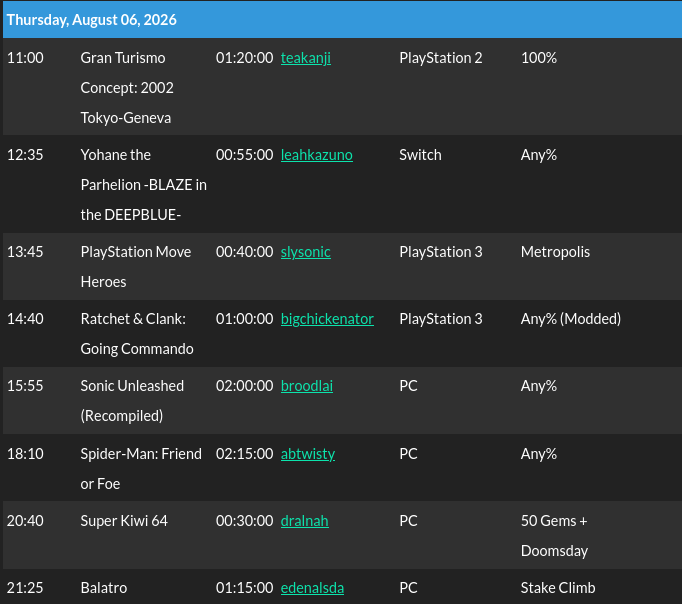The image size is (682, 604).
Task: Select Gran Turismo Concept game title
Action: [x=127, y=88]
